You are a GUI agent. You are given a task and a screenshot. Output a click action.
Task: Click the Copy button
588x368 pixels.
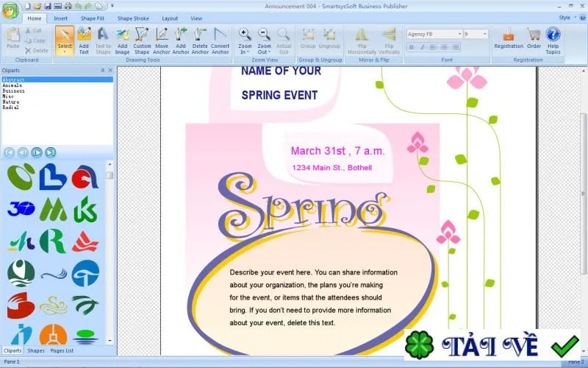(35, 40)
